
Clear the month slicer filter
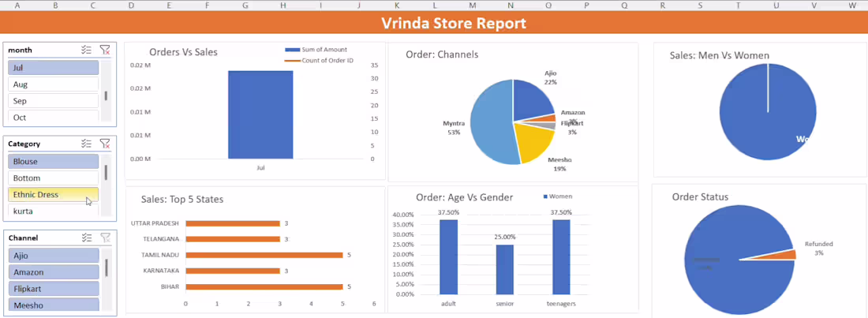coord(105,50)
